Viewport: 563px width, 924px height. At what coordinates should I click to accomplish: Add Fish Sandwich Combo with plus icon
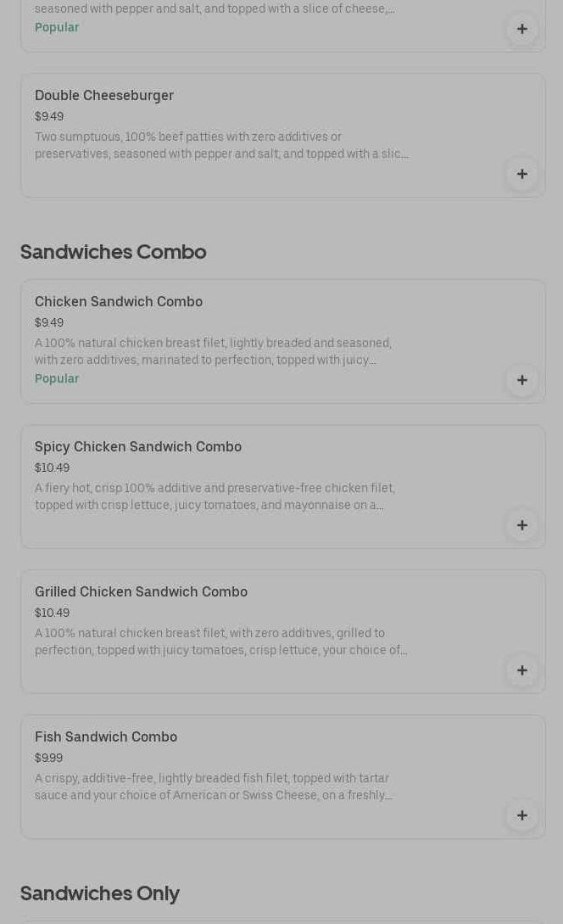tap(521, 815)
